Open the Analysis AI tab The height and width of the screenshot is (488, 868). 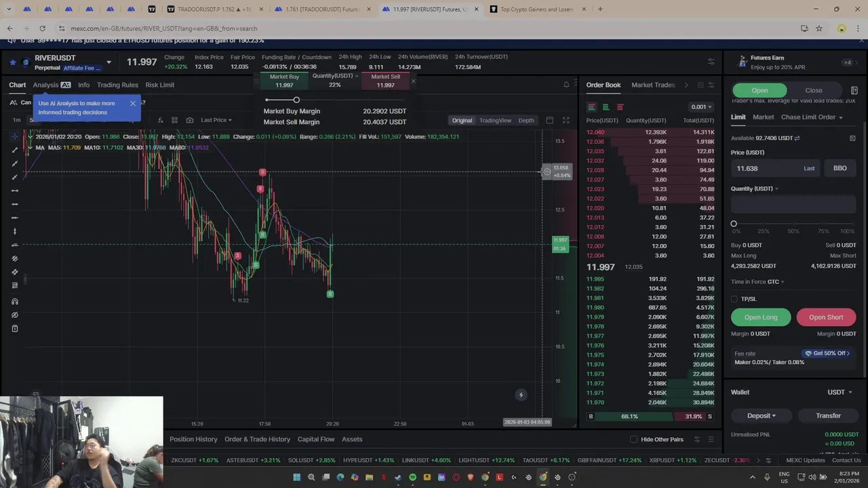tap(52, 85)
